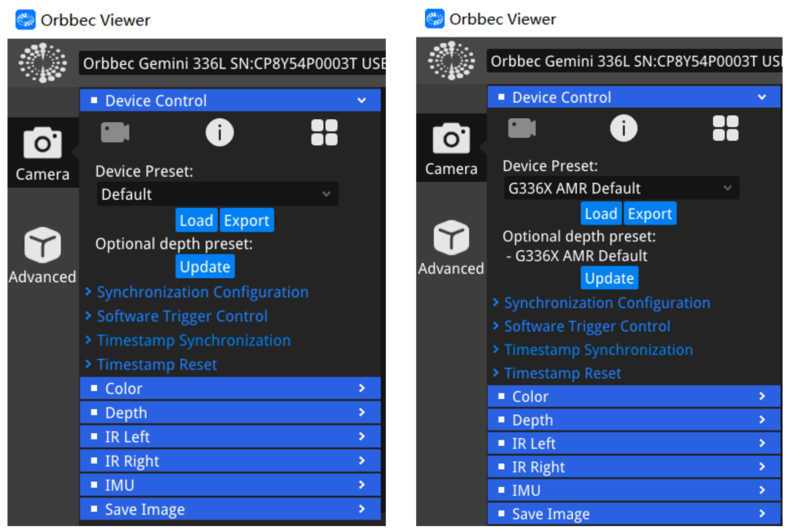
Task: Click the four-squares grid icon in the left viewer
Action: [x=324, y=132]
